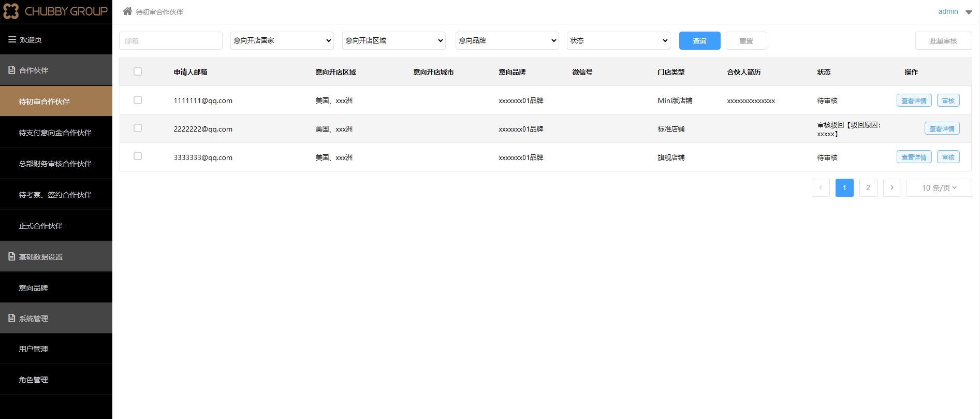This screenshot has height=419, width=980.
Task: View details for 3333333@qq.com row
Action: tap(914, 157)
